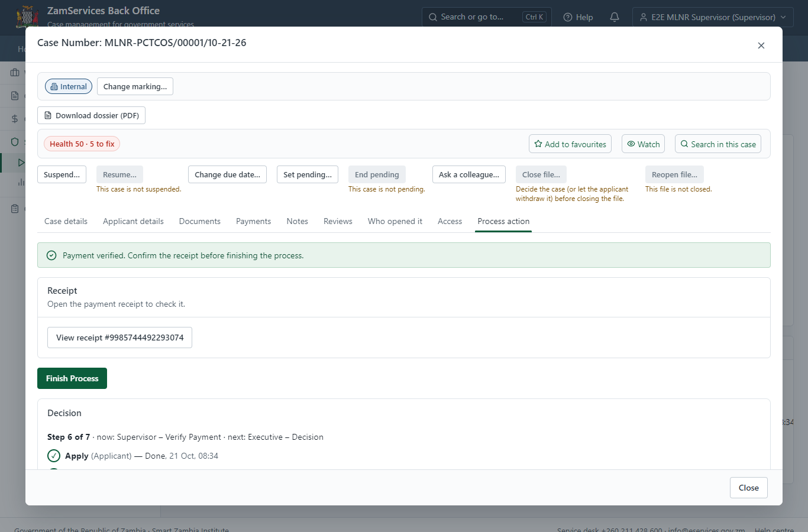Viewport: 808px width, 532px height.
Task: Open the Help button in the header
Action: [578, 17]
